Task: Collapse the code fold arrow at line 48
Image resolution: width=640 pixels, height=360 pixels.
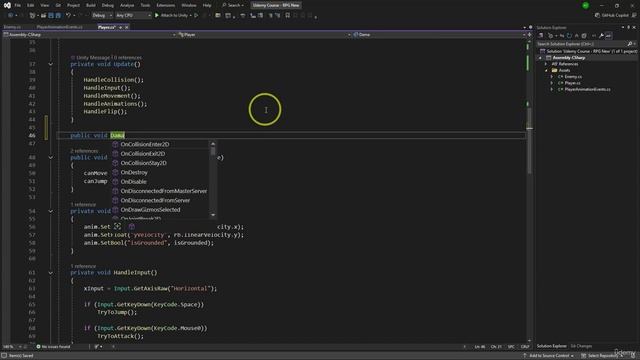Action: point(51,157)
